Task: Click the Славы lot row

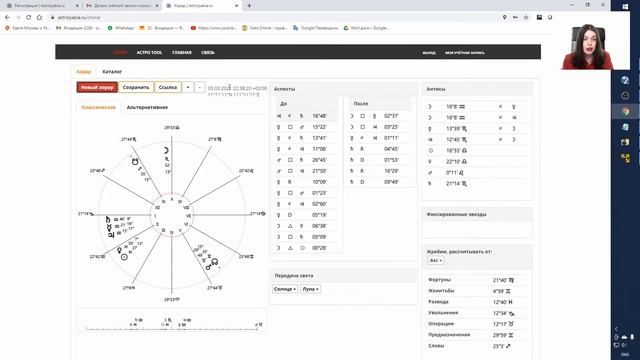Action: pyautogui.click(x=477, y=346)
